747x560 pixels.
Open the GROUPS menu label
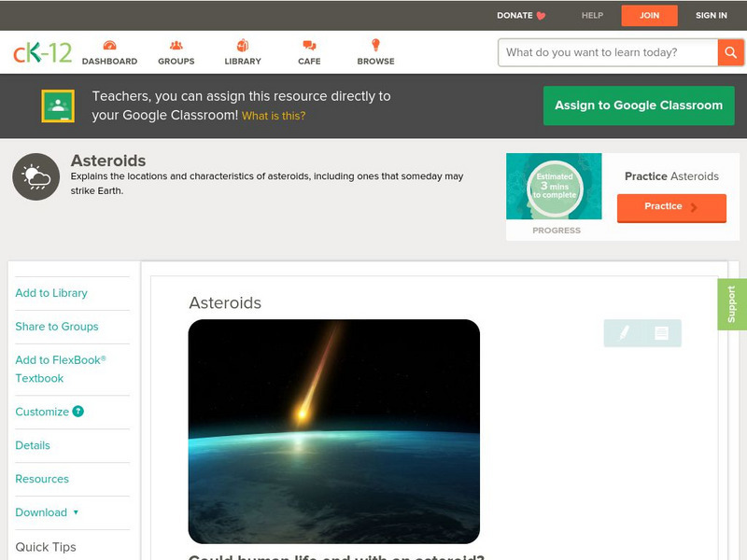click(x=176, y=62)
